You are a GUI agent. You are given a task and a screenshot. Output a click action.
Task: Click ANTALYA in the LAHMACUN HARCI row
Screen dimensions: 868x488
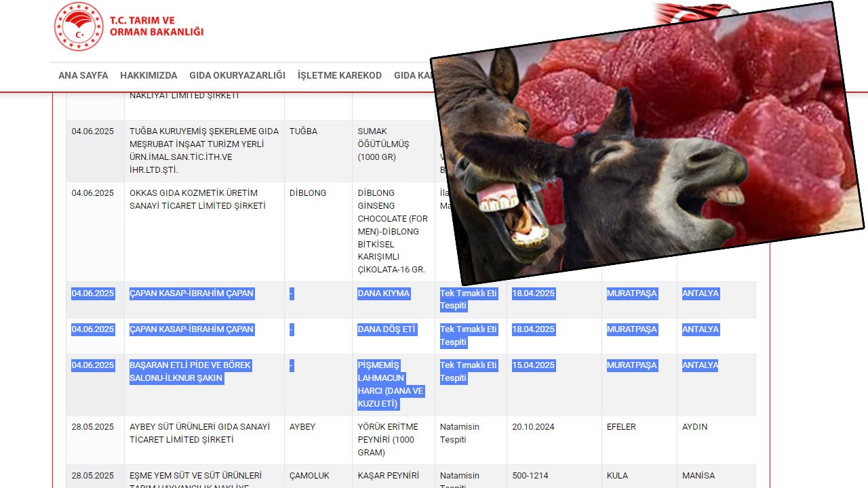[x=717, y=384]
